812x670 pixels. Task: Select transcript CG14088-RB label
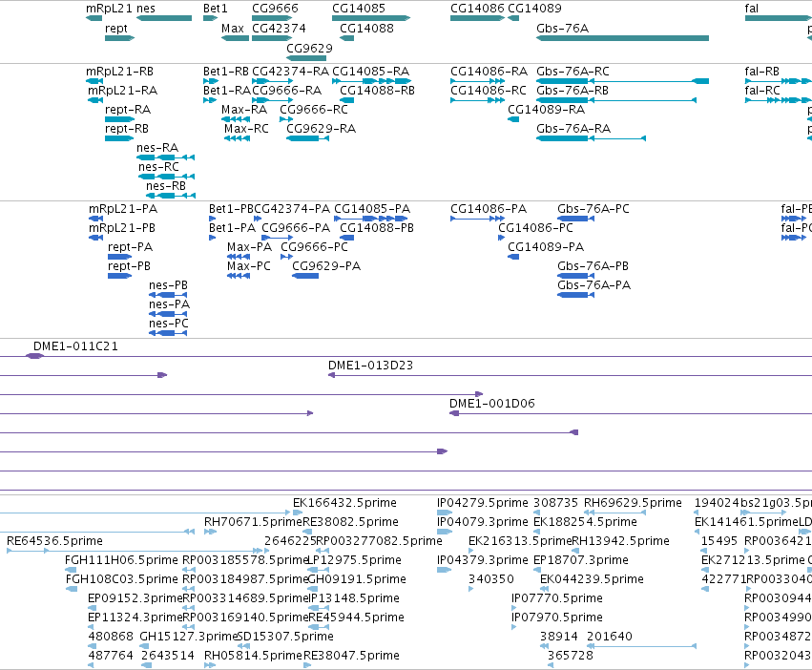coord(377,91)
